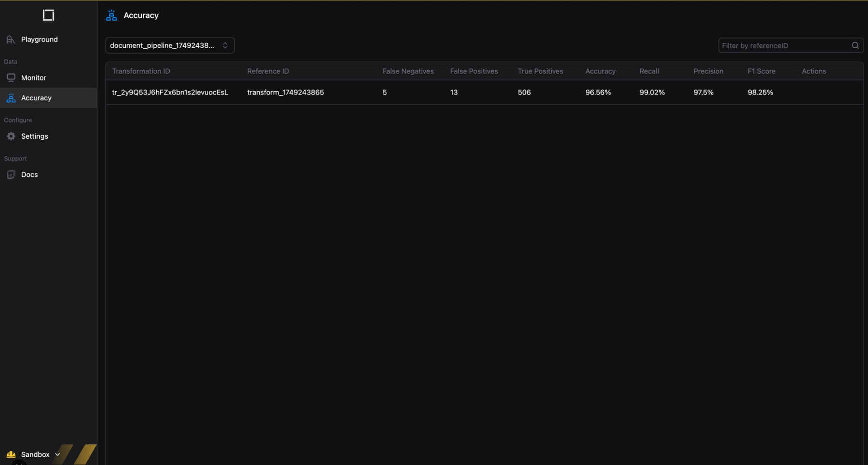Open the Playground menu label
This screenshot has height=465, width=868.
pyautogui.click(x=40, y=40)
